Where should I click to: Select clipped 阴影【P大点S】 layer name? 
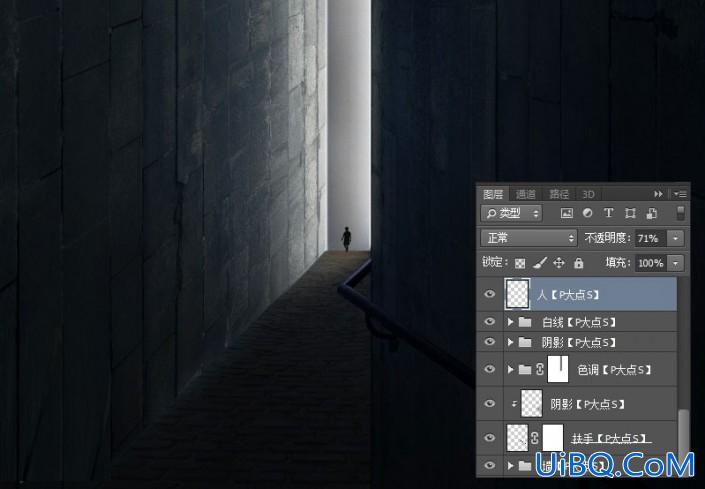coord(588,404)
